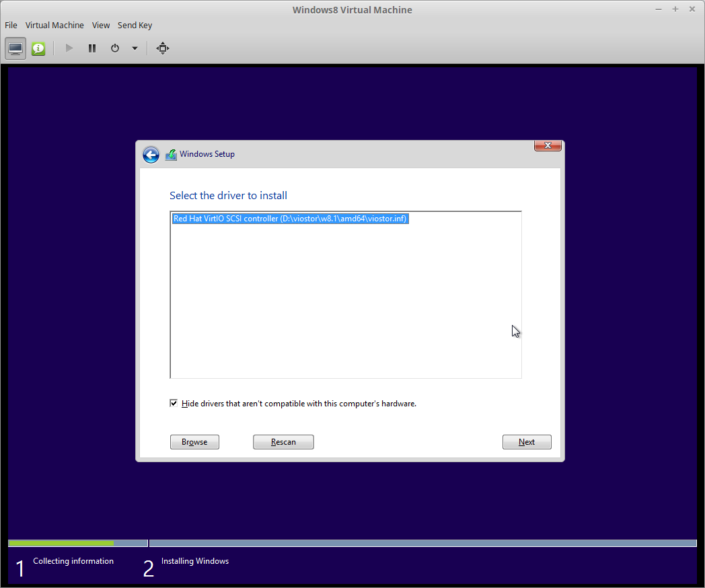705x588 pixels.
Task: Shut down the virtual machine
Action: coord(115,48)
